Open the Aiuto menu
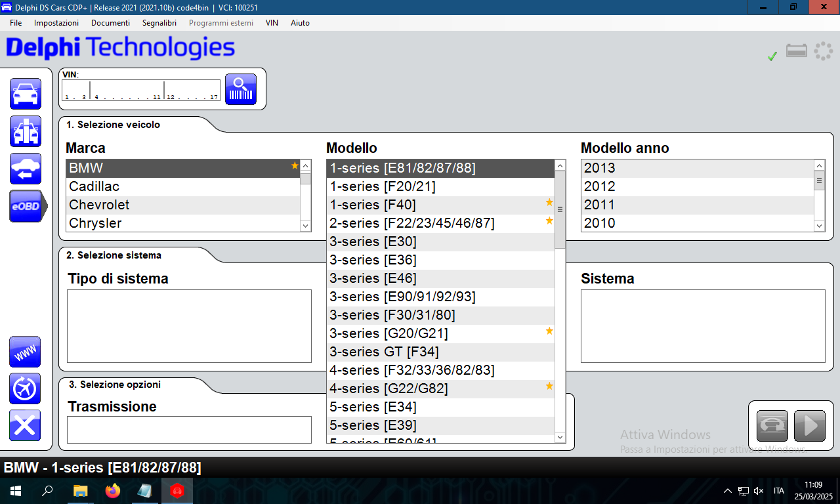The width and height of the screenshot is (840, 504). coord(300,22)
